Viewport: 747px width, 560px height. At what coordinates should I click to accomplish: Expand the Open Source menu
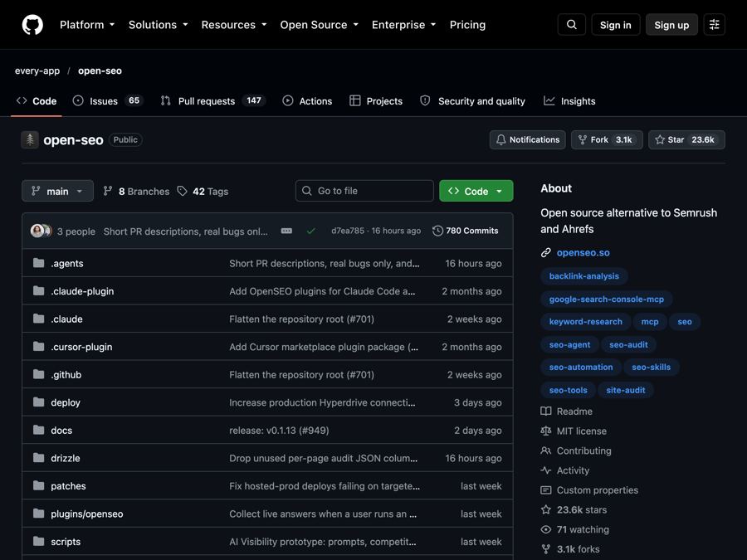320,25
